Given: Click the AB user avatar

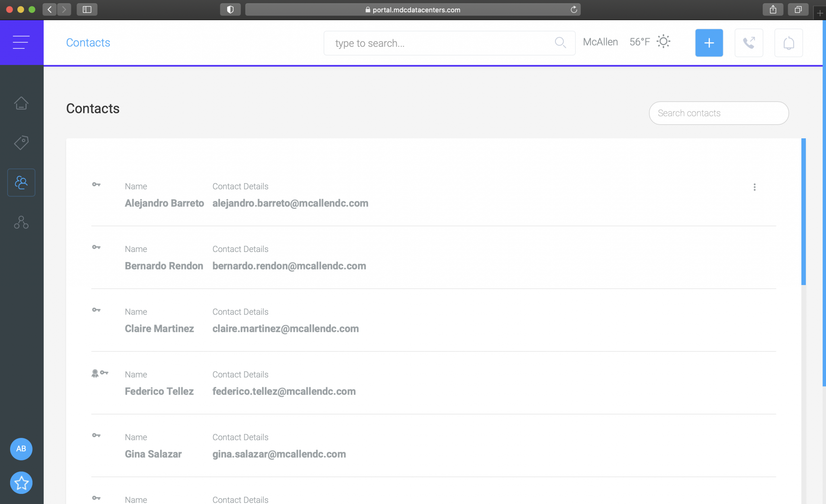Looking at the screenshot, I should coord(21,449).
